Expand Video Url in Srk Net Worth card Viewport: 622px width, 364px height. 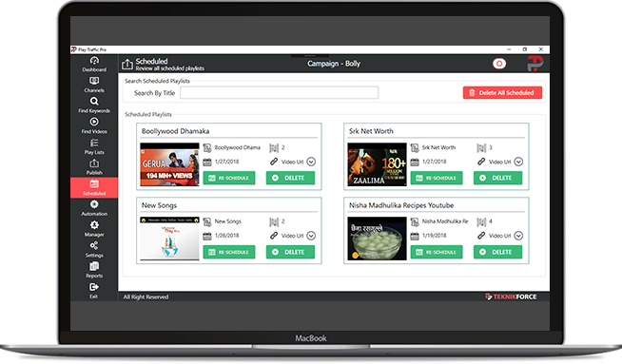point(518,162)
